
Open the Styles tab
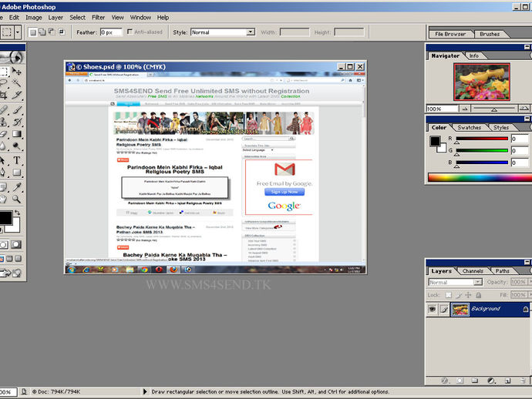(501, 127)
